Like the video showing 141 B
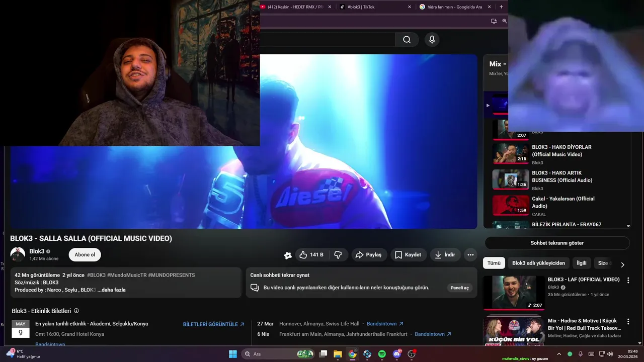The image size is (644, 362). tap(311, 255)
